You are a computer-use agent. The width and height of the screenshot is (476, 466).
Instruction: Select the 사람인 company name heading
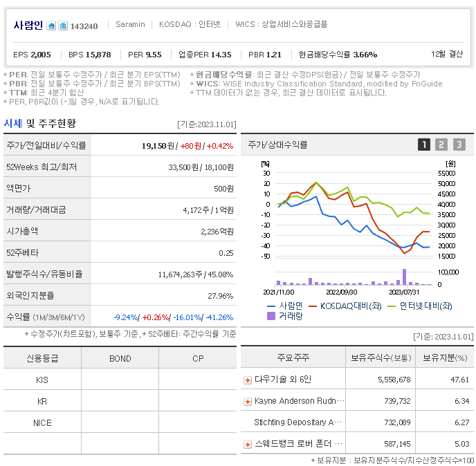point(28,25)
